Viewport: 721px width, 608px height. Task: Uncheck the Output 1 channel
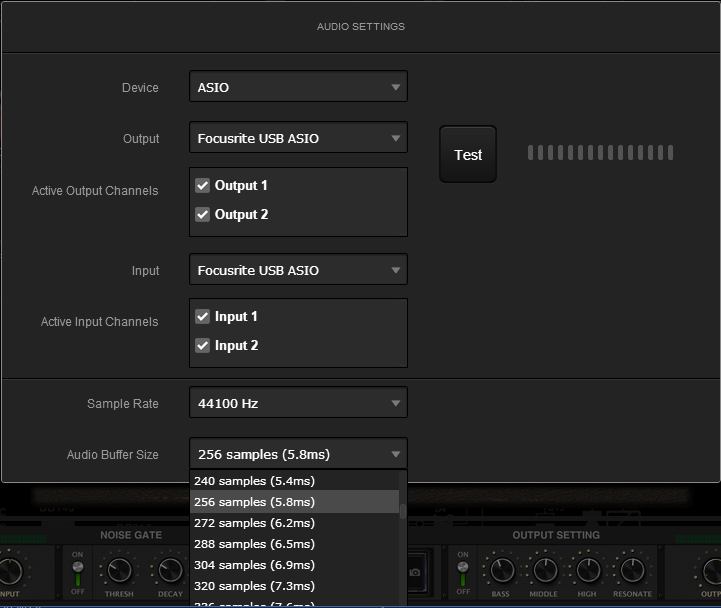point(202,185)
